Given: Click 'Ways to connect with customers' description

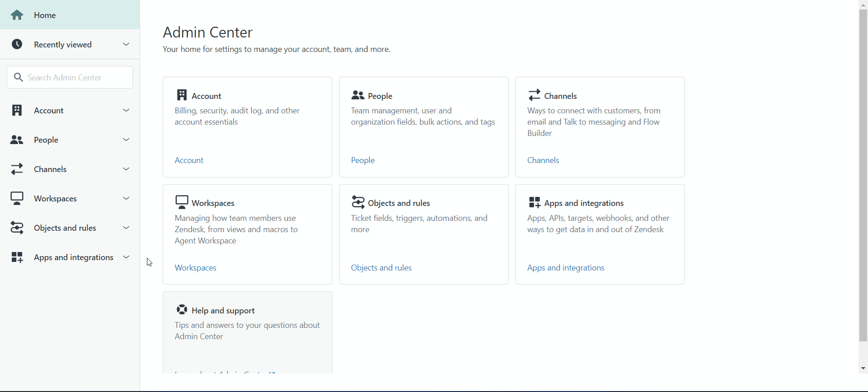Looking at the screenshot, I should (x=594, y=122).
